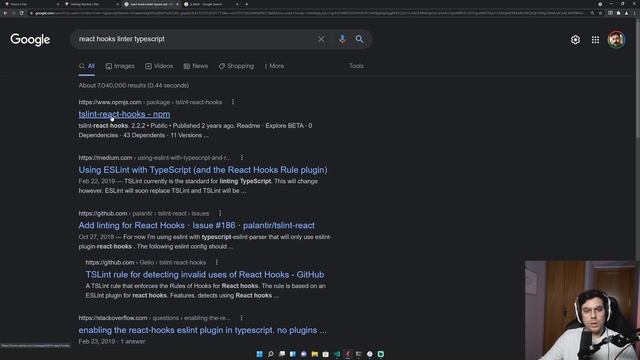Open the search Tools options
640x360 pixels.
[356, 66]
